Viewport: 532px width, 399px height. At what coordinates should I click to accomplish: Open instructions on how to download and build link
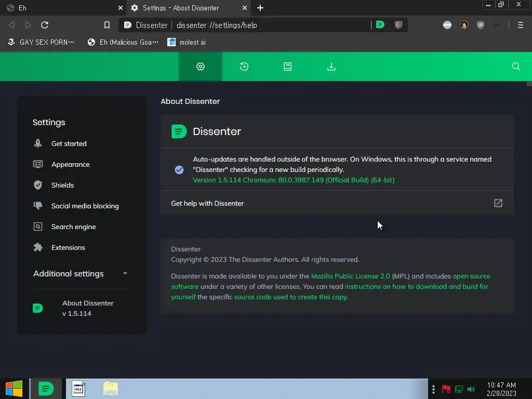(x=416, y=286)
